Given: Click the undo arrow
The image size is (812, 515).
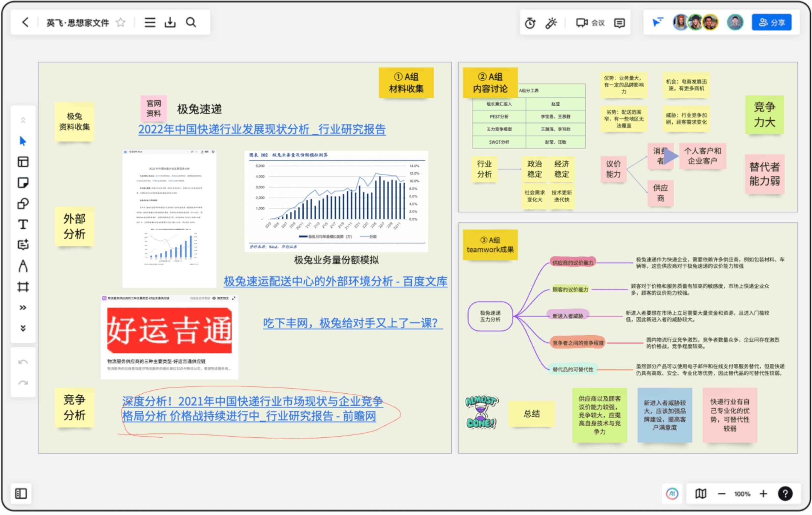Looking at the screenshot, I should 23,362.
